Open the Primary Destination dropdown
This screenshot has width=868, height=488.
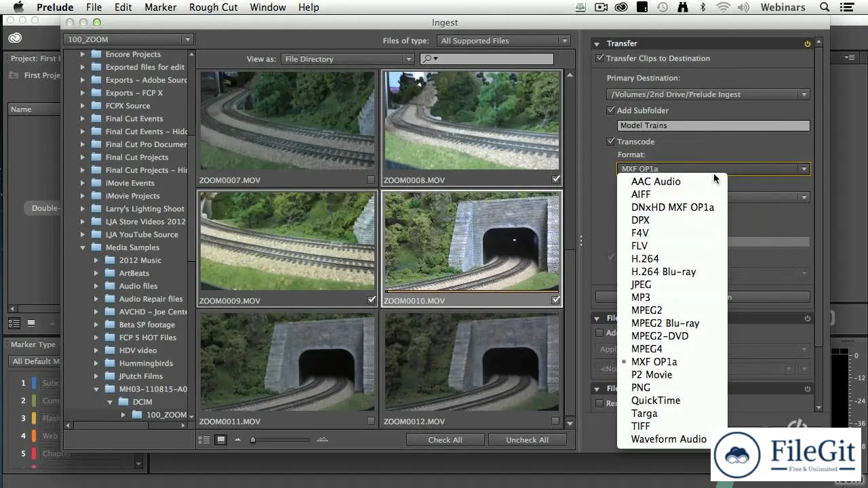pos(708,94)
